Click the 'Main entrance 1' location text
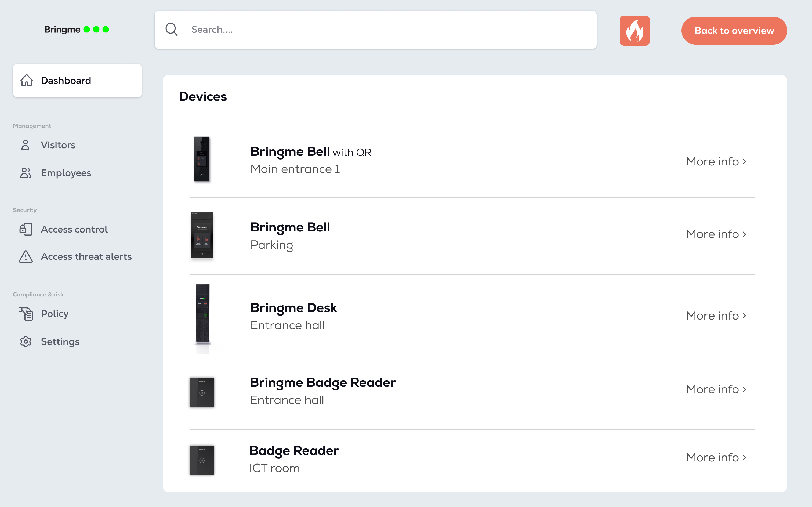 [295, 169]
